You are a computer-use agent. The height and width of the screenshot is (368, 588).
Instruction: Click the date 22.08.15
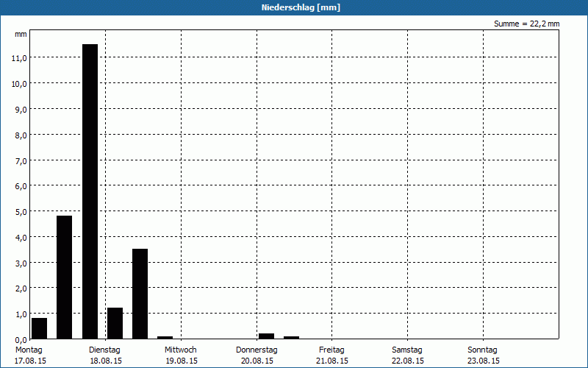pyautogui.click(x=408, y=361)
